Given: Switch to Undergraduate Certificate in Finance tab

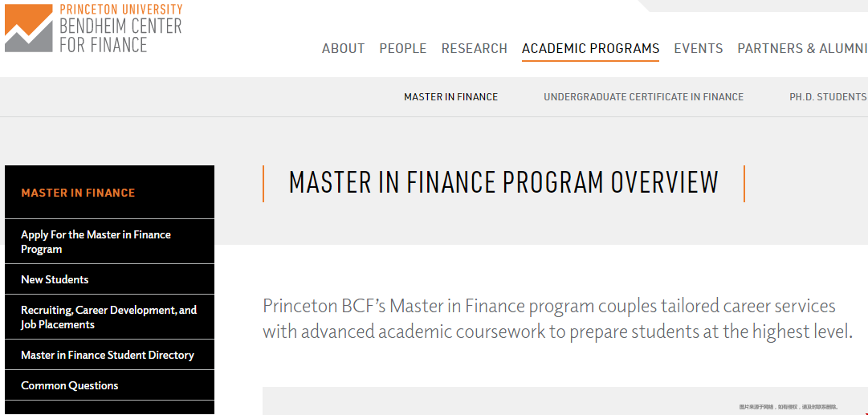Looking at the screenshot, I should point(644,97).
